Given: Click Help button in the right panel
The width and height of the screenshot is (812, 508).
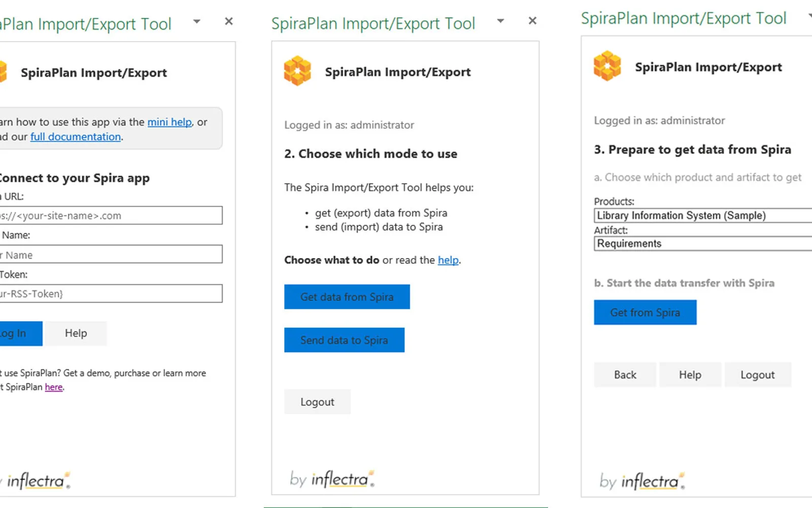Looking at the screenshot, I should (690, 375).
